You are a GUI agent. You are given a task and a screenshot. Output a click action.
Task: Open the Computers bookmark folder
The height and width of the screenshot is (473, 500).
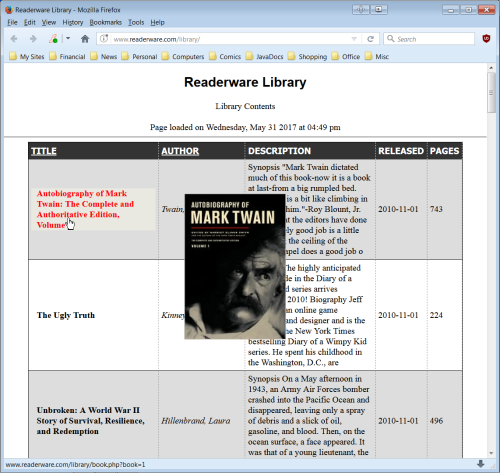click(x=183, y=56)
